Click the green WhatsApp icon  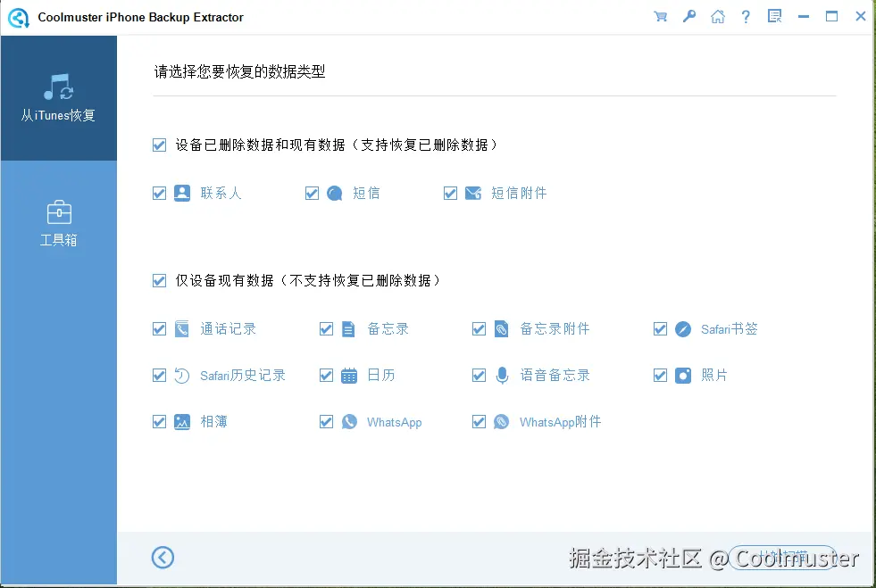point(348,421)
